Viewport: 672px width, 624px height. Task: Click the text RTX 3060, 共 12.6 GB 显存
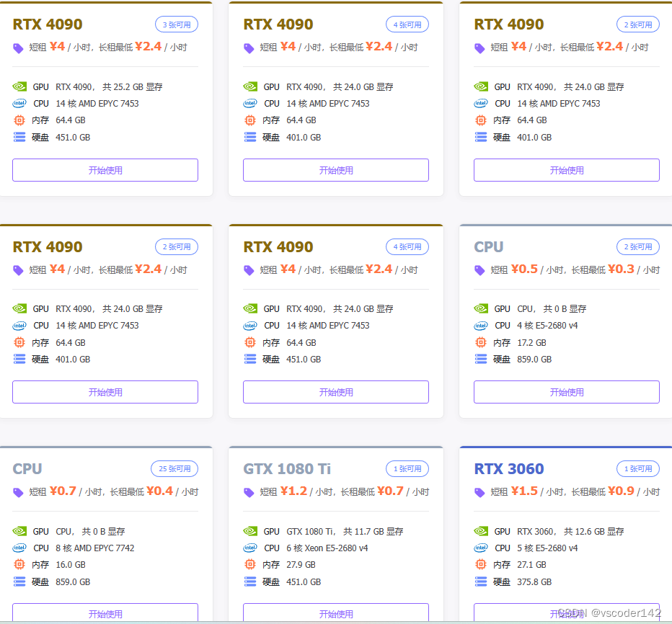coord(570,532)
